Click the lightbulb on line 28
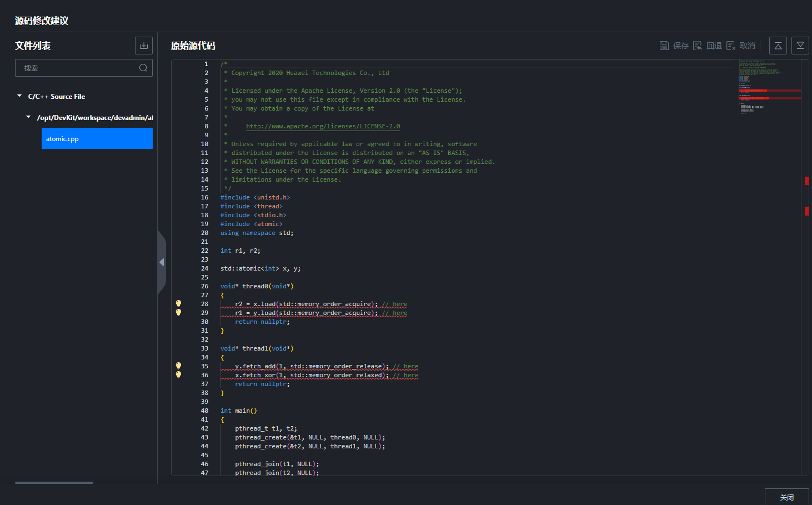The height and width of the screenshot is (505, 812). [178, 304]
